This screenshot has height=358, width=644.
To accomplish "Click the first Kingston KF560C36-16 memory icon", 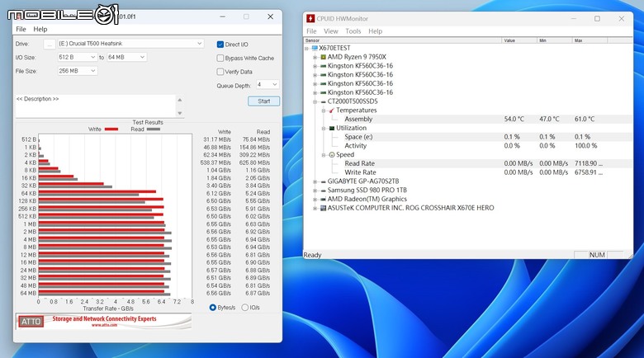I will [x=323, y=66].
